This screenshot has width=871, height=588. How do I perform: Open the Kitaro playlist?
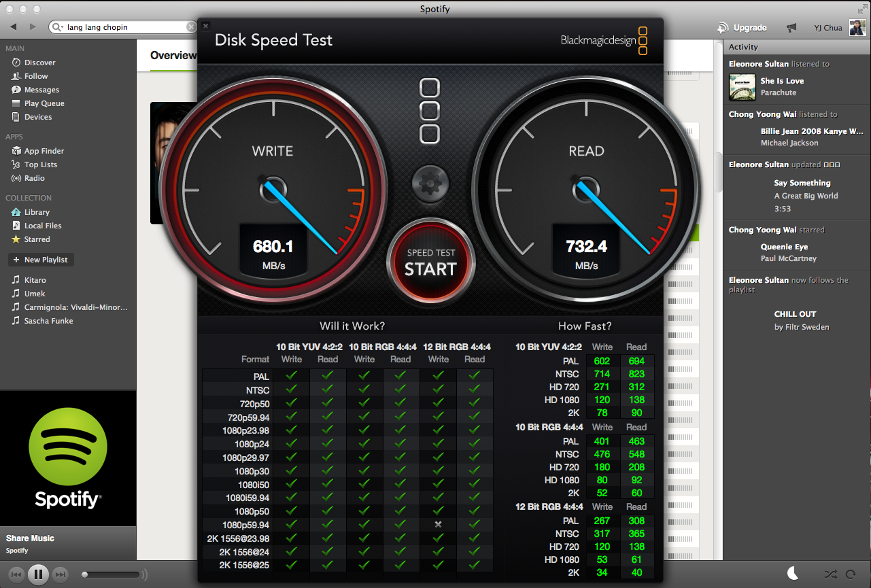(x=35, y=280)
